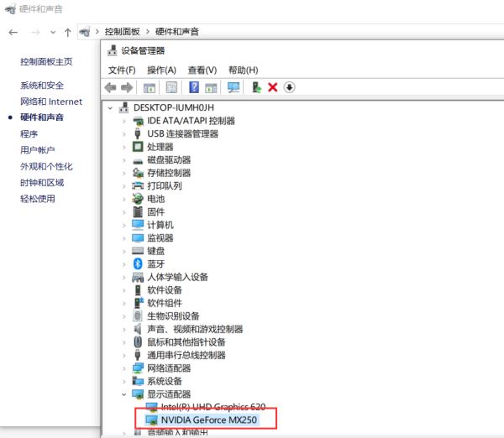Click the update driver toolbar icon
Image resolution: width=504 pixels, height=438 pixels.
pos(256,87)
